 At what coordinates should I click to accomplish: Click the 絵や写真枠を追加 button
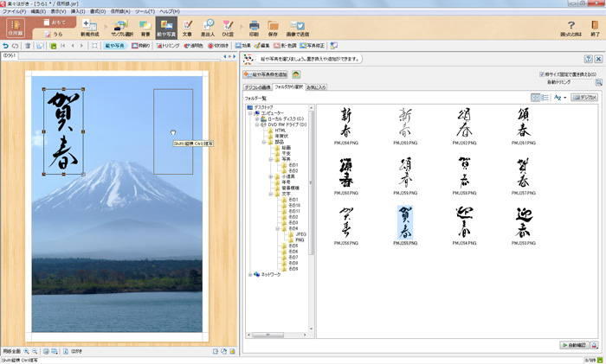click(265, 75)
